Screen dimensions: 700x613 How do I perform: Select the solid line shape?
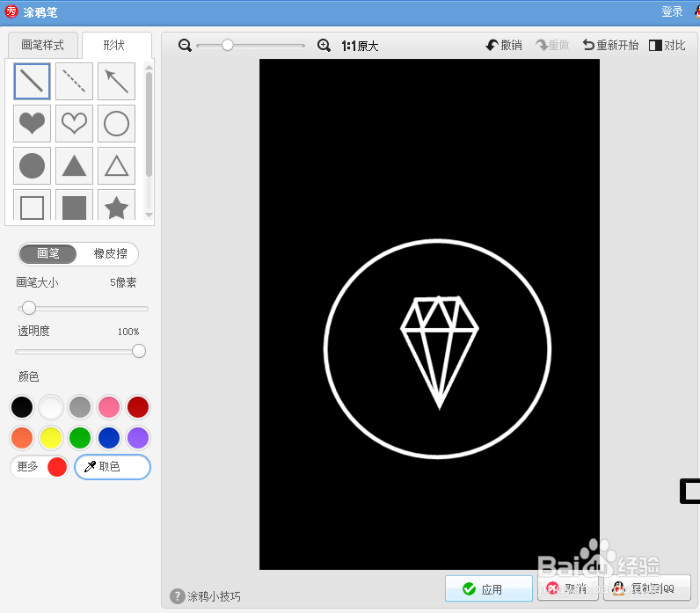pos(32,81)
